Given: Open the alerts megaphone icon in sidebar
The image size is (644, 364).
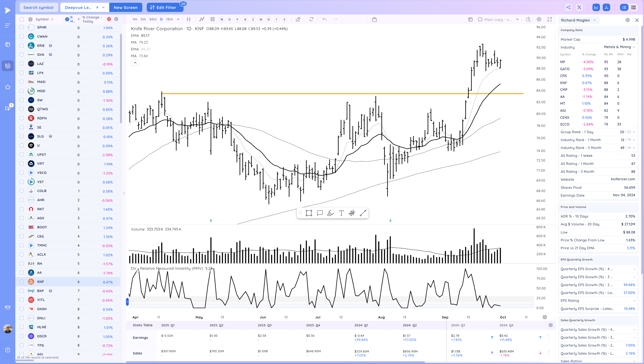Looking at the screenshot, I should pos(8,108).
